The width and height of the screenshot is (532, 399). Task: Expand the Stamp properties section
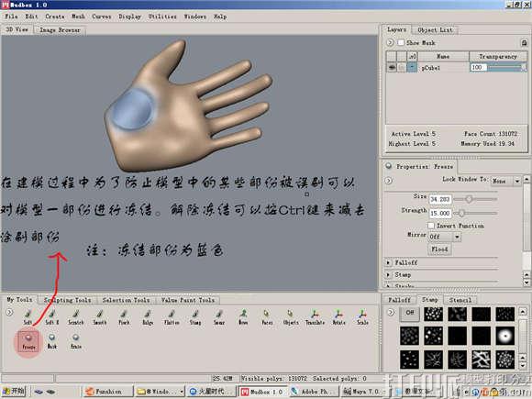(389, 274)
